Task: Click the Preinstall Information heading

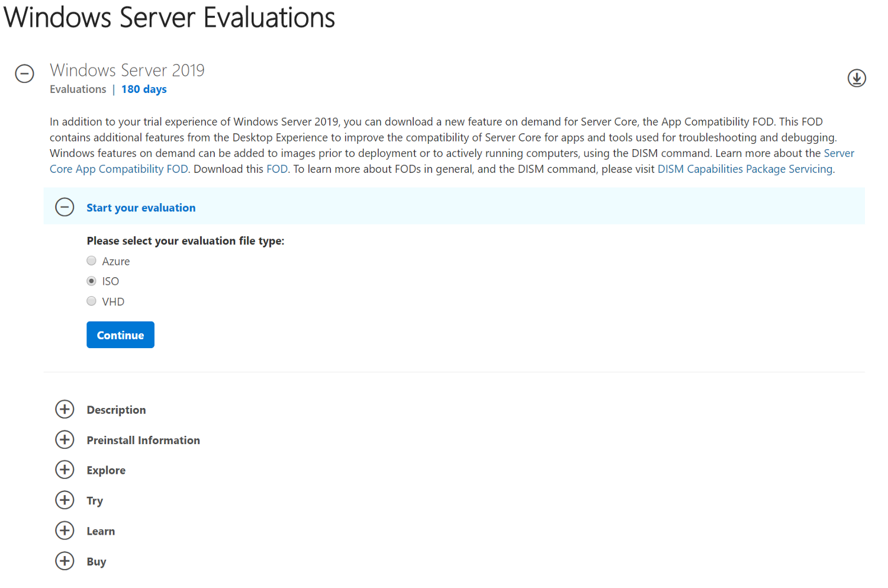Action: pos(143,440)
